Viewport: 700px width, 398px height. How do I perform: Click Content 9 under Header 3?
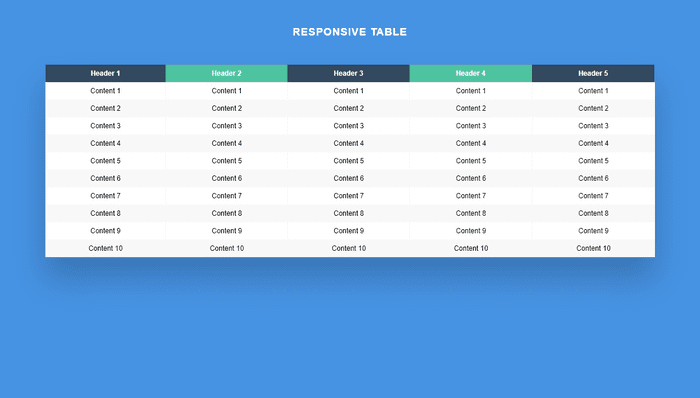349,231
